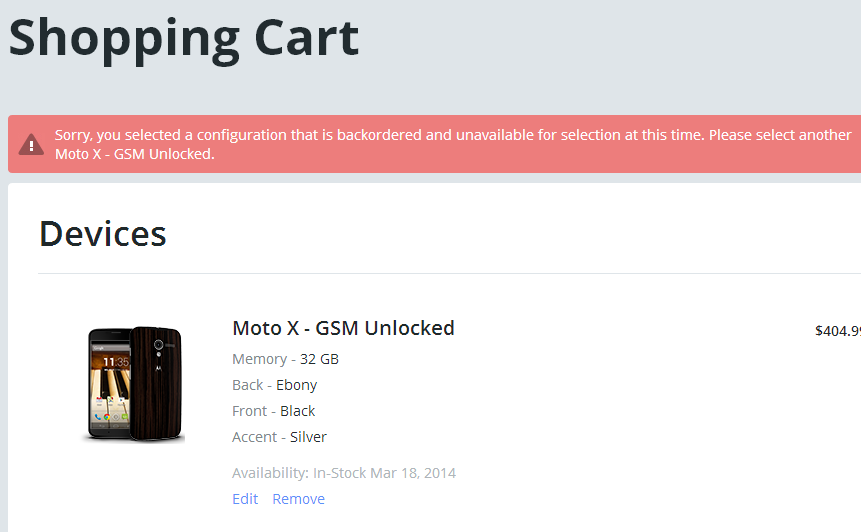Click the Shopping Cart page heading

coord(184,38)
